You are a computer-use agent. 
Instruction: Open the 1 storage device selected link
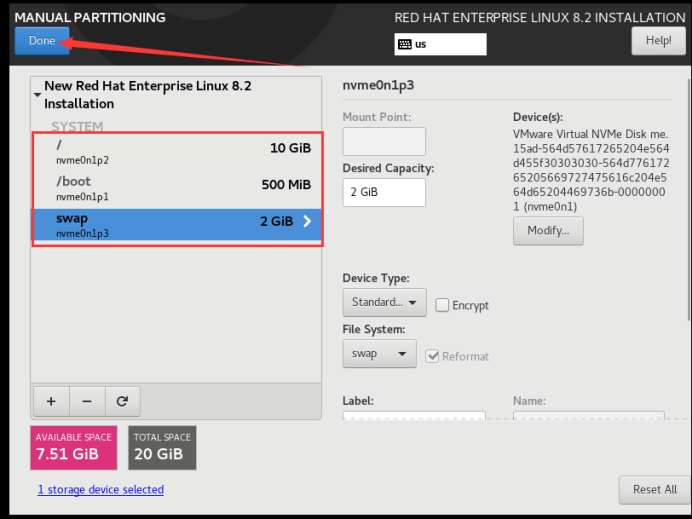(101, 489)
